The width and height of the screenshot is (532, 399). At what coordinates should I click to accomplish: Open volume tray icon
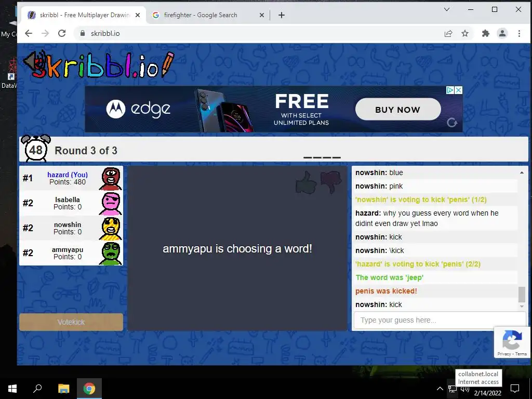pos(465,389)
